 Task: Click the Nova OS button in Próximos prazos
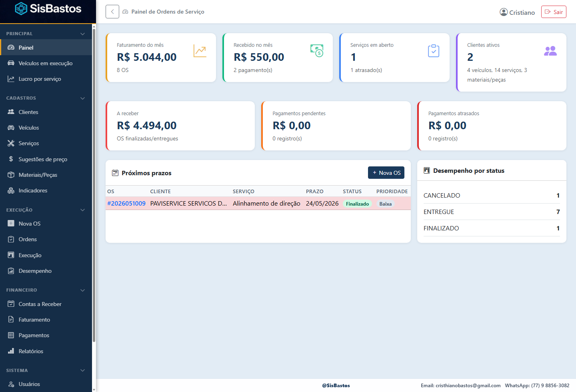coord(386,173)
